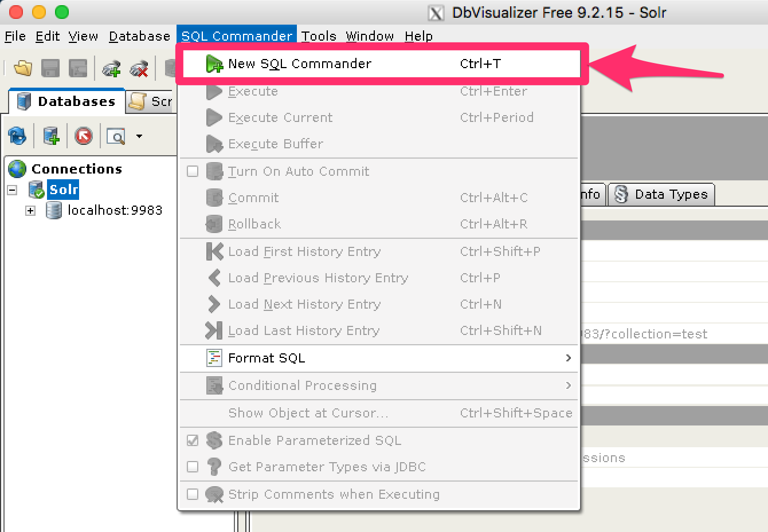
Task: Click the red stop arrow icon
Action: [84, 136]
